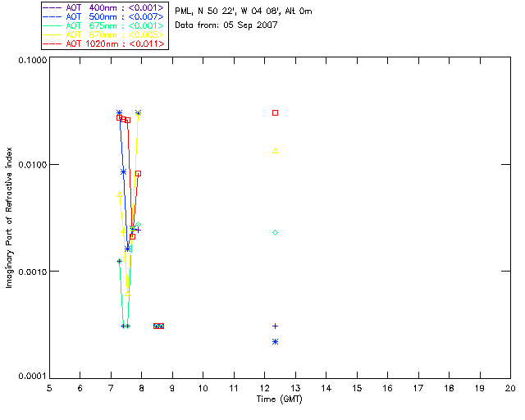The image size is (525, 420).
Task: Click the x-axis tick label 5
Action: (x=49, y=388)
